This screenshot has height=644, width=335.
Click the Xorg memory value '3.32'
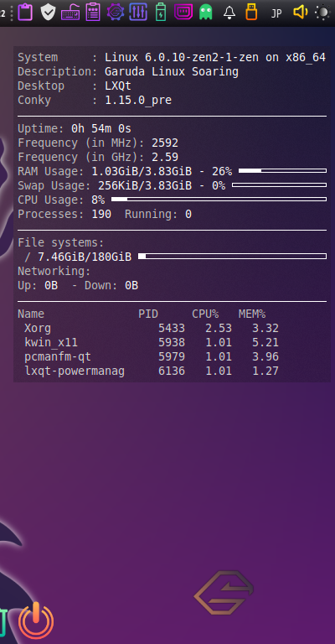(x=265, y=328)
